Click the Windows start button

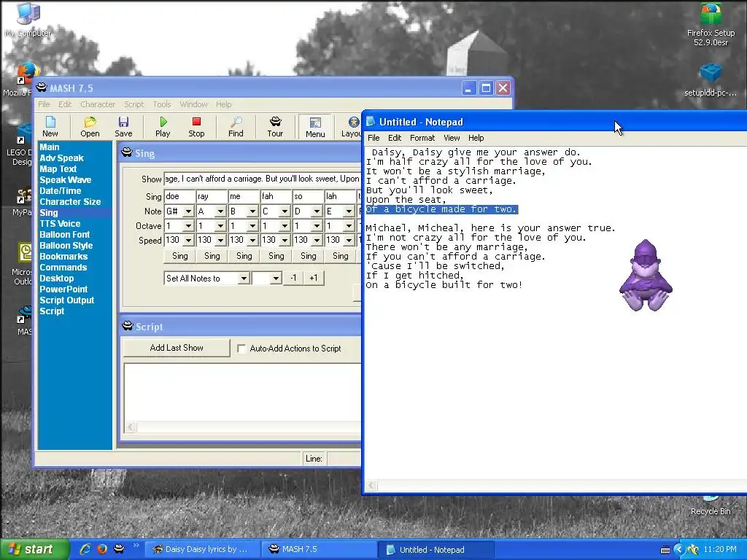[34, 549]
